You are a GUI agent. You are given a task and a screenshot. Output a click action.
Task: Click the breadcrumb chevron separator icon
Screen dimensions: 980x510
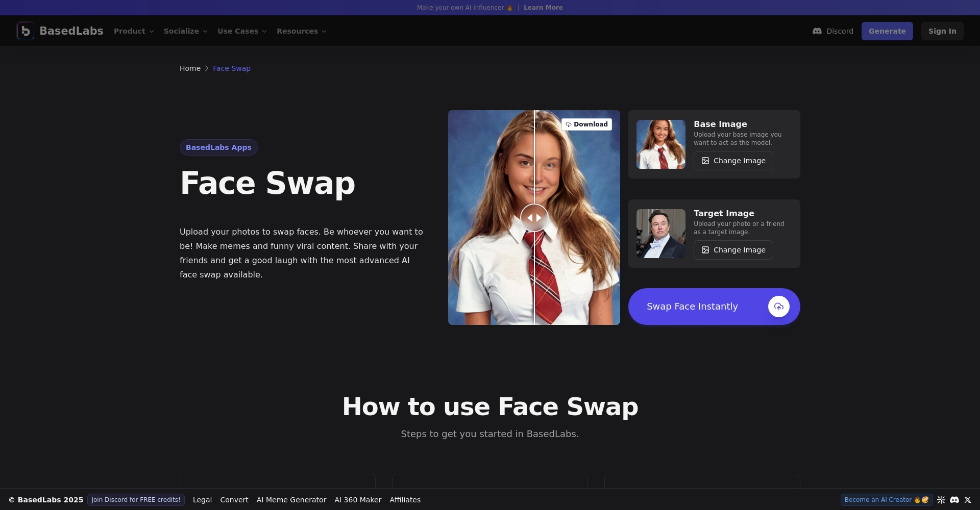pos(207,68)
